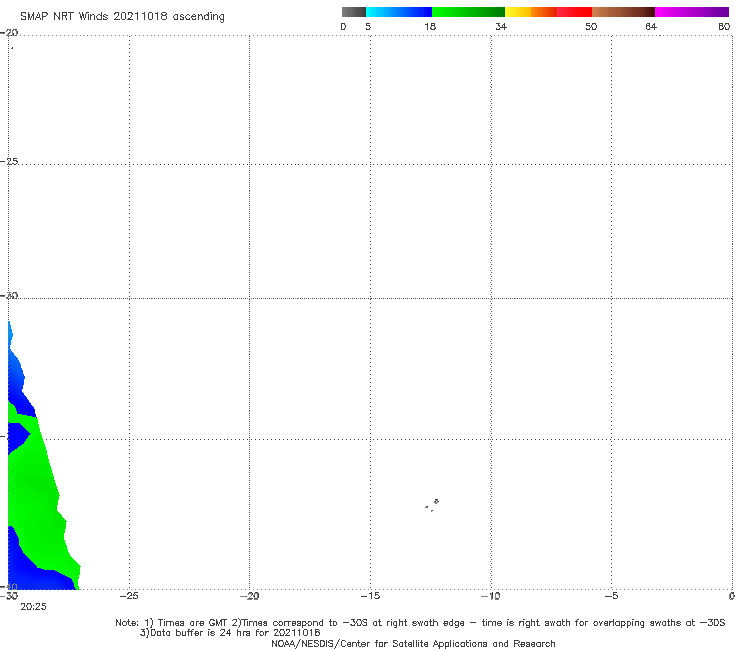740x650 pixels.
Task: Click the title 'SMAP NRT Winds 20211018 ascending'
Action: pos(122,17)
